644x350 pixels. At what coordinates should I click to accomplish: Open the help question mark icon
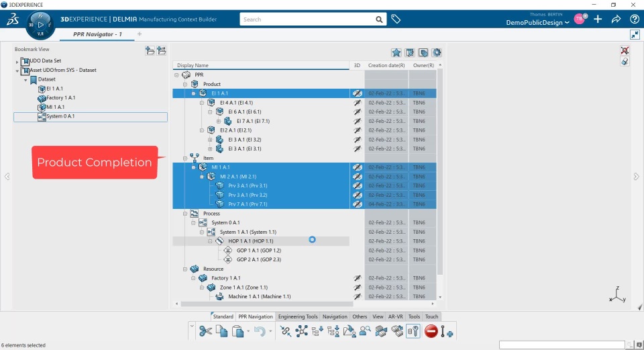(634, 19)
